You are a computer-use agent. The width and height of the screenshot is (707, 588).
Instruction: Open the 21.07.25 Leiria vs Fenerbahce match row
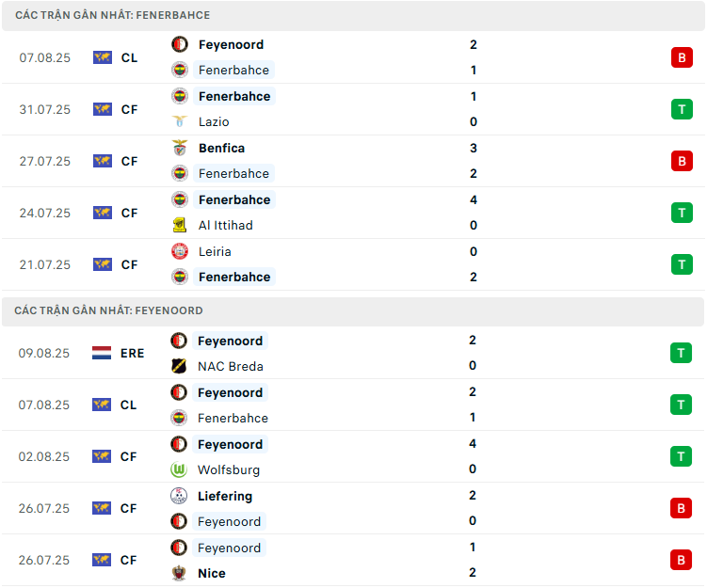point(353,264)
